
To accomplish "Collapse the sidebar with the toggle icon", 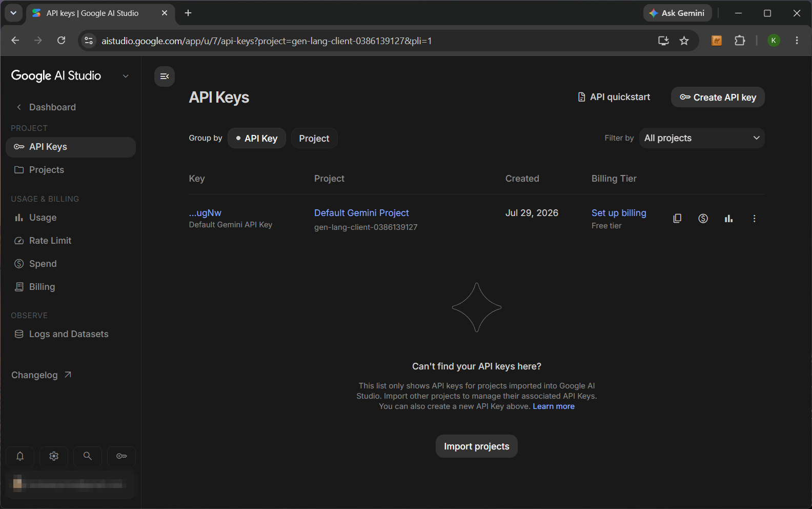I will (165, 76).
